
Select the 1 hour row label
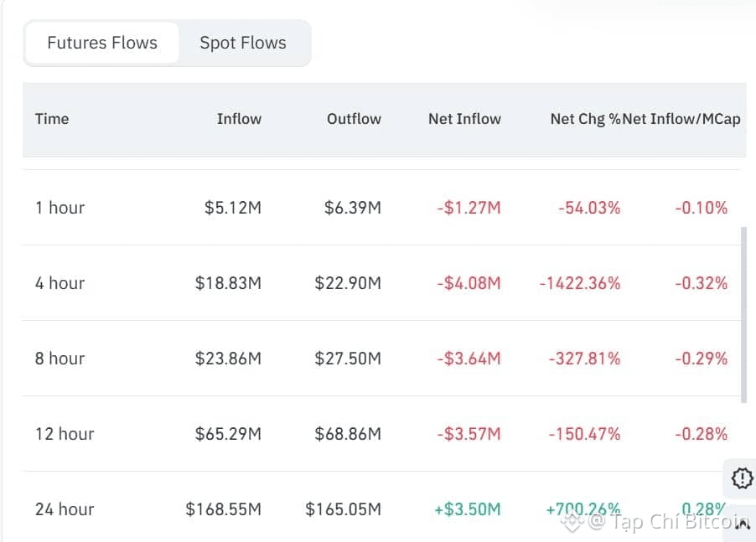click(x=60, y=208)
